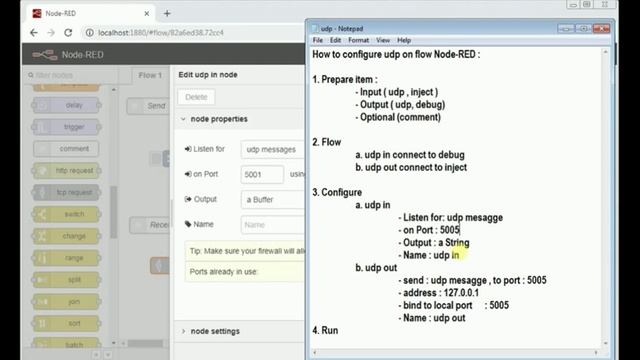View site info icon beside localhost address
Screen dimensions: 640x360
tap(89, 33)
